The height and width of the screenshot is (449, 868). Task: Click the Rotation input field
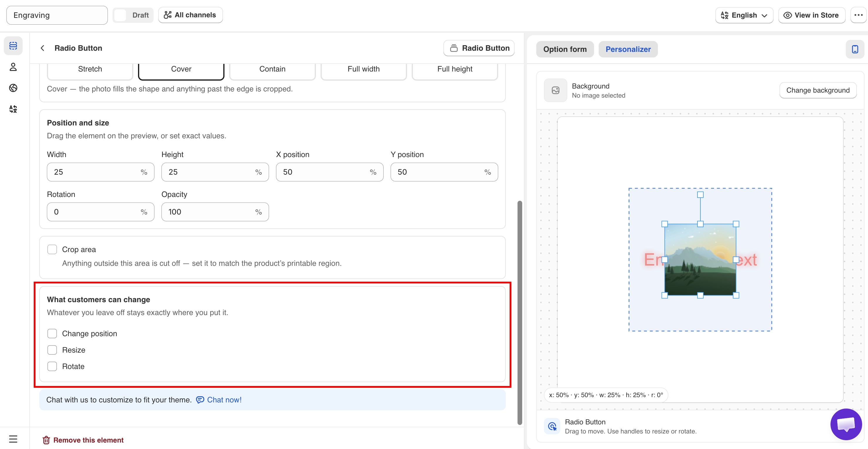(x=101, y=212)
